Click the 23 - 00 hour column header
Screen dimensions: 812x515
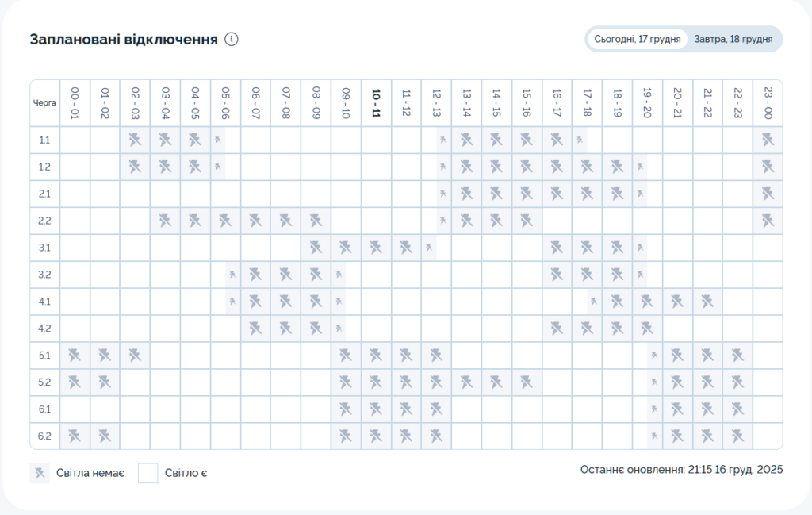coord(768,103)
